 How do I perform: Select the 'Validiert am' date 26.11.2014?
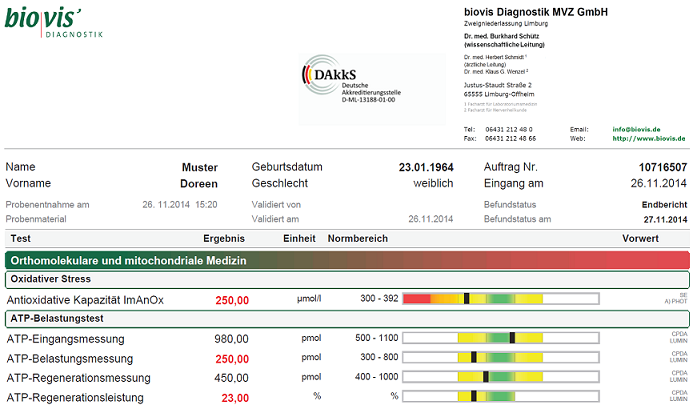click(x=431, y=219)
